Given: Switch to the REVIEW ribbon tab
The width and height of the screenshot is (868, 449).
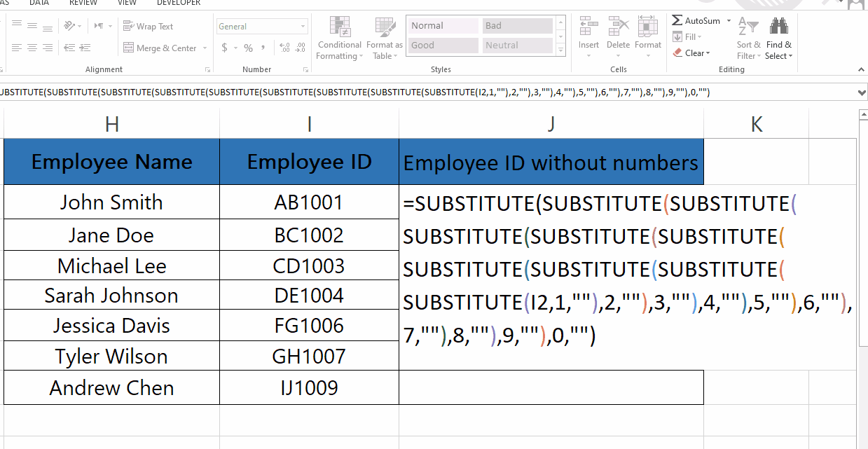Looking at the screenshot, I should coord(83,3).
